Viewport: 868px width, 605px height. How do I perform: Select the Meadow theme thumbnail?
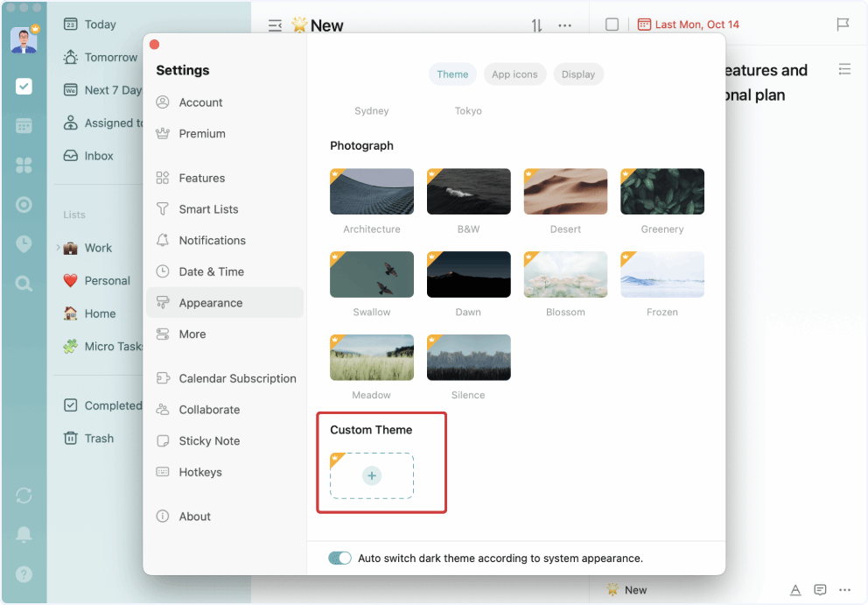(371, 357)
